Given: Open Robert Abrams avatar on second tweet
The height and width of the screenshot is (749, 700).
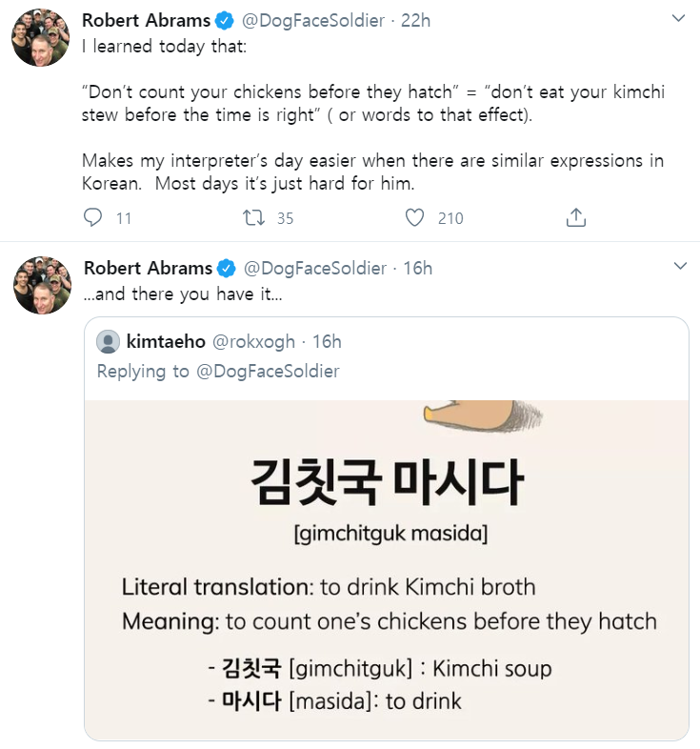Looking at the screenshot, I should tap(41, 285).
